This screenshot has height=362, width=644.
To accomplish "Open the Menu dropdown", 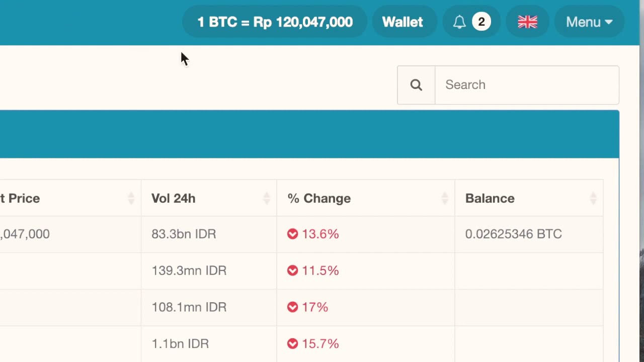I will tap(589, 22).
